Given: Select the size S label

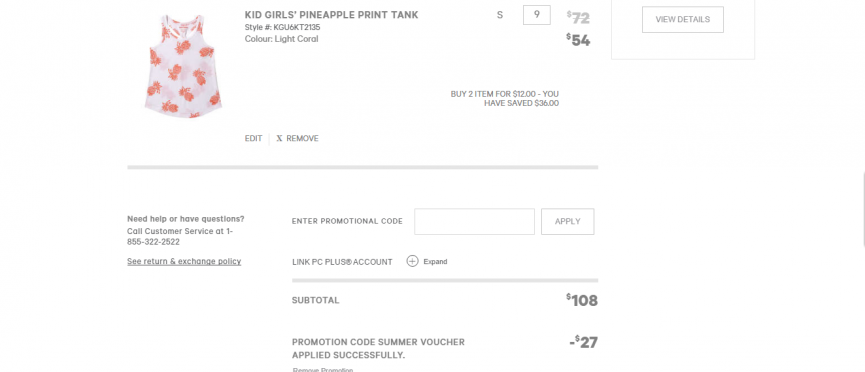Looking at the screenshot, I should [500, 15].
